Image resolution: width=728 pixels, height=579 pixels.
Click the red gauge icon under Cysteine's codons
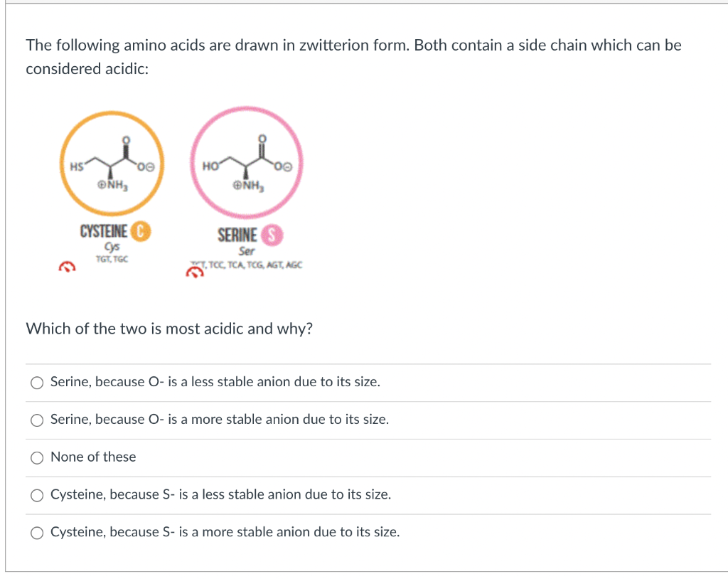pos(67,266)
